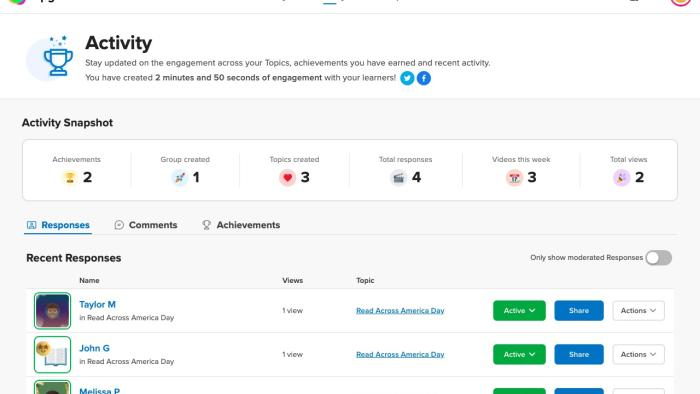
Task: Click the Topics created count 3
Action: (x=305, y=178)
